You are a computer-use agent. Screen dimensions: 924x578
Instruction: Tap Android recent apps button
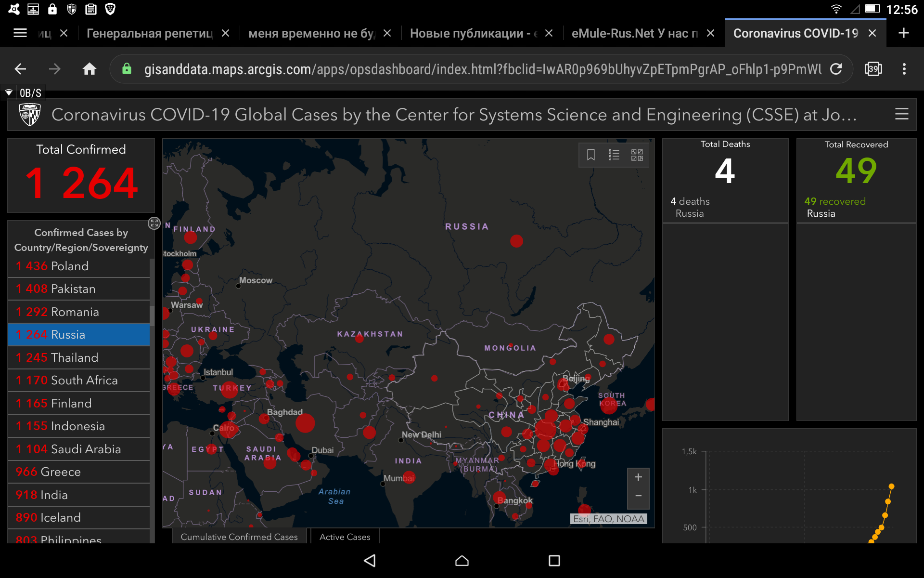coord(554,561)
